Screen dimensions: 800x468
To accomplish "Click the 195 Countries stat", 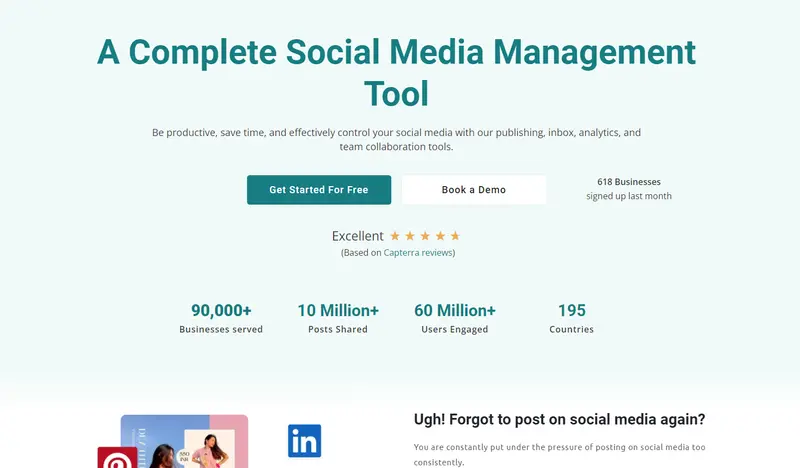I will (x=571, y=318).
